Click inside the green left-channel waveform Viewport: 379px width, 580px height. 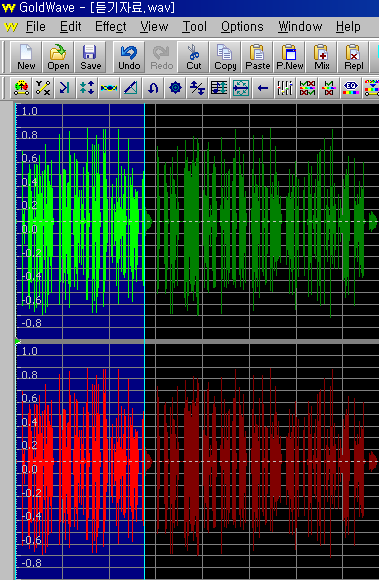pyautogui.click(x=198, y=221)
